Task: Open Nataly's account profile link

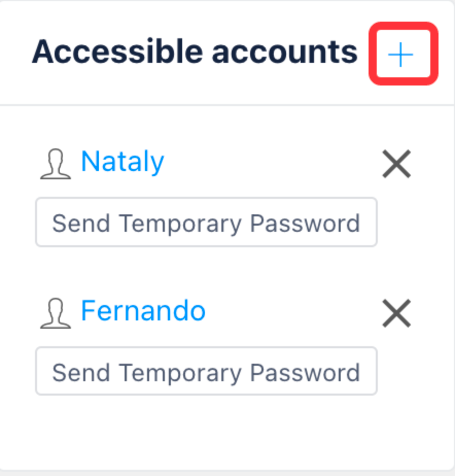Action: (122, 162)
